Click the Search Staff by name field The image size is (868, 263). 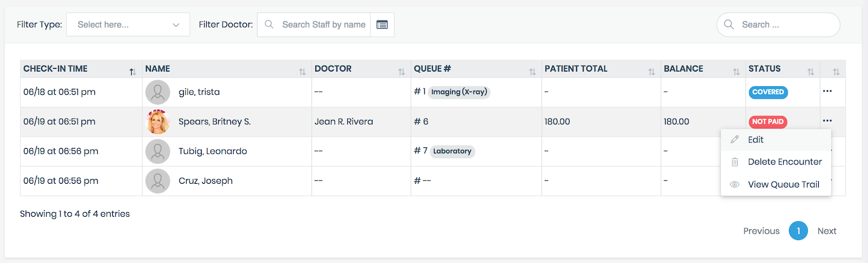[x=323, y=25]
